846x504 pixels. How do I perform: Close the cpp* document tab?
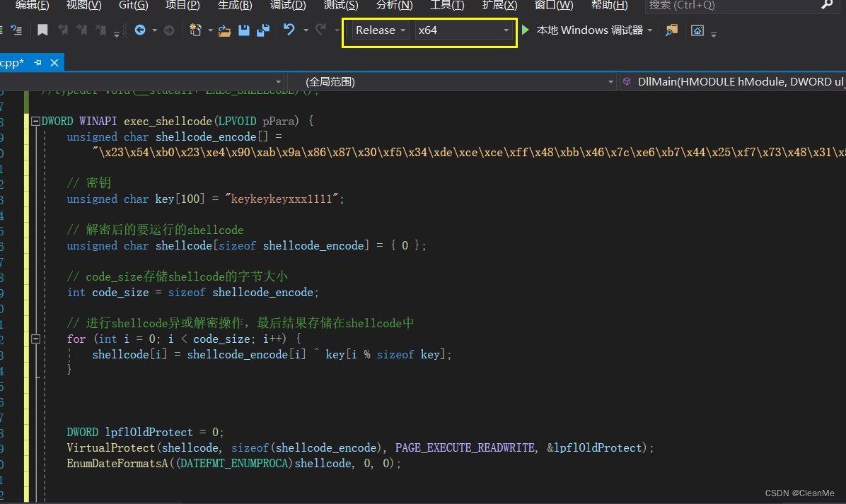pos(54,63)
